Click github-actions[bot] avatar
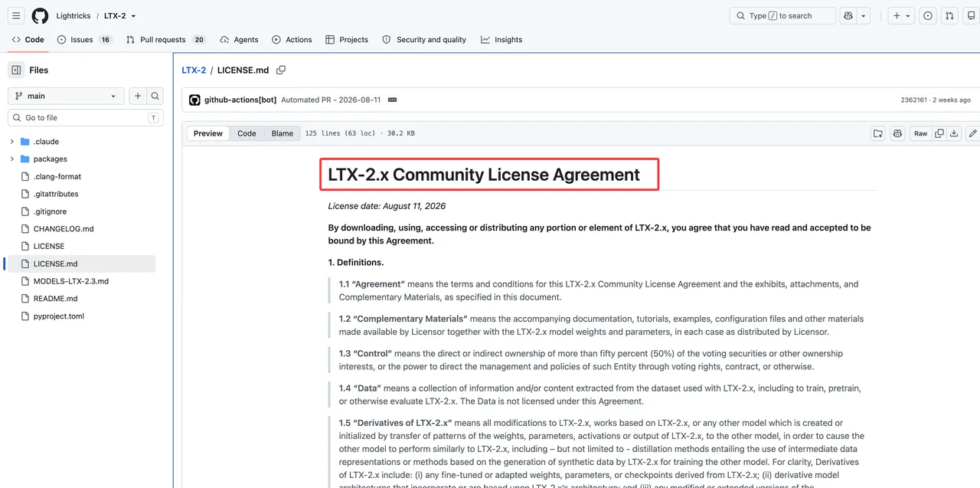Screen dimensions: 980x488 click(x=194, y=100)
